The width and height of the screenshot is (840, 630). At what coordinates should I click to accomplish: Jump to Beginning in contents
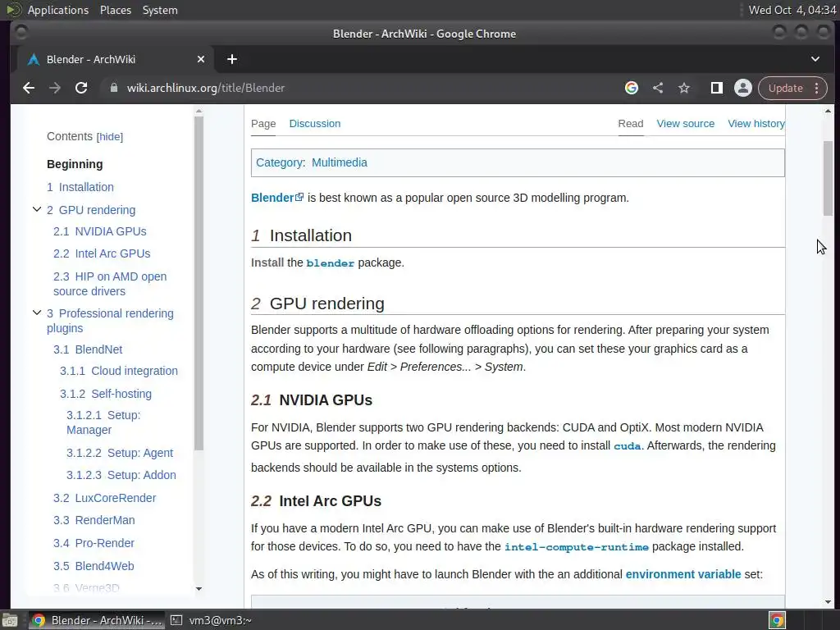(75, 164)
